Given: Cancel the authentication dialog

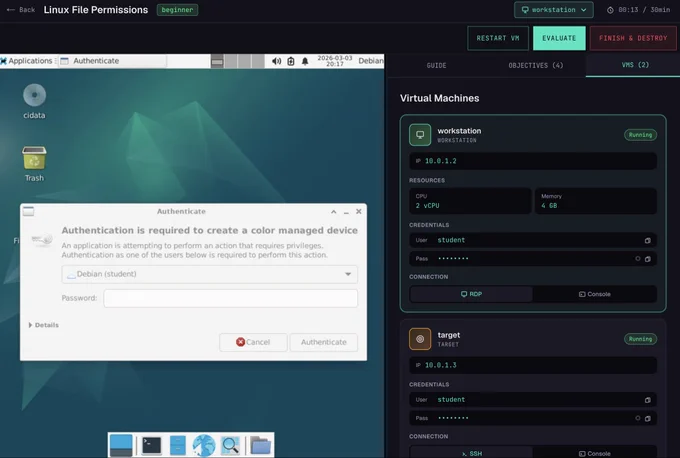Looking at the screenshot, I should click(x=253, y=342).
